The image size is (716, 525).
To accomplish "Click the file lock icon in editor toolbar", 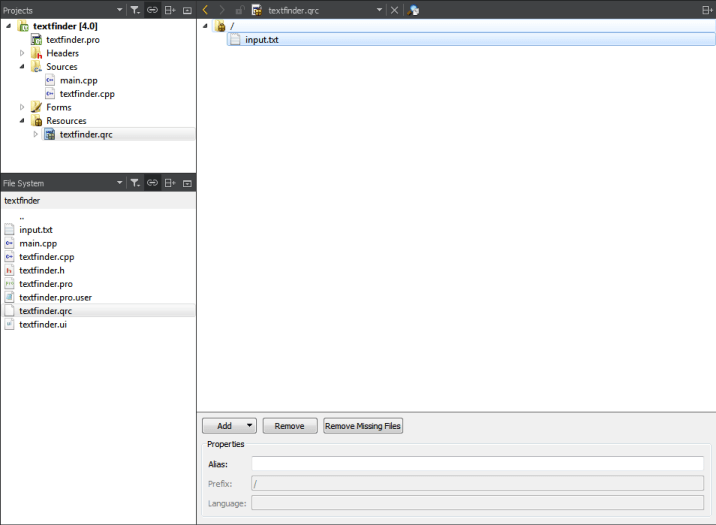I will click(x=239, y=10).
